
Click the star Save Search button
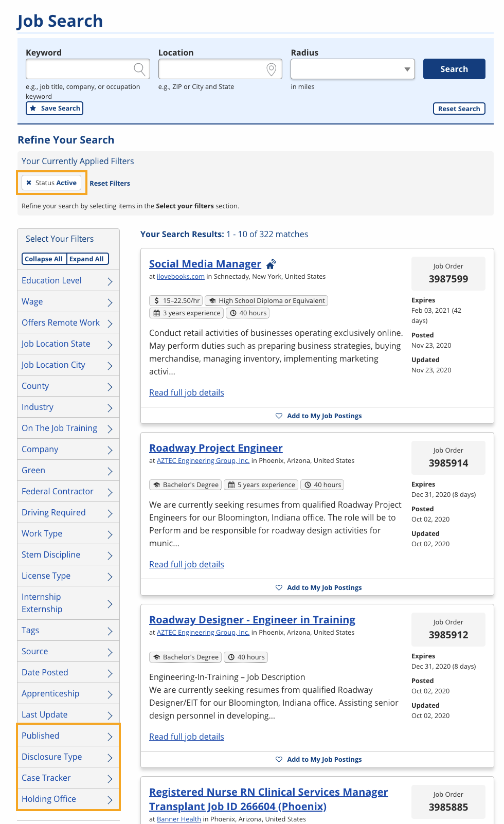55,108
